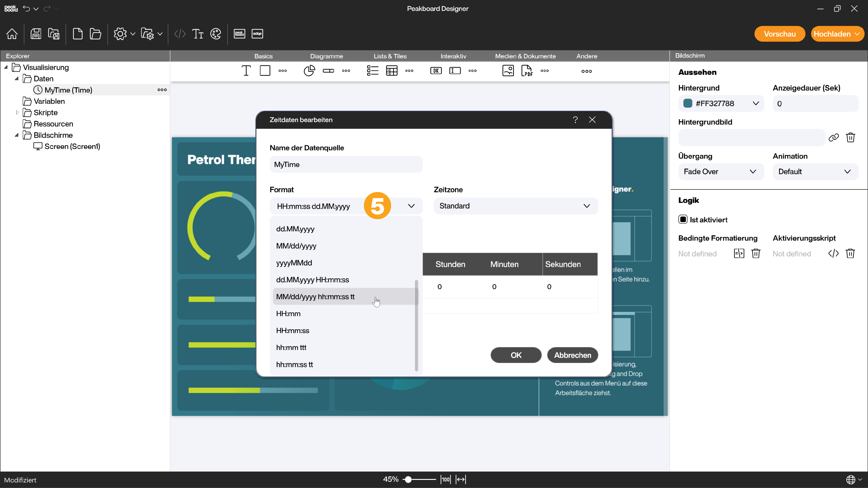This screenshot has width=868, height=488.
Task: Collapse the Bildschirme tree folder
Action: 17,135
